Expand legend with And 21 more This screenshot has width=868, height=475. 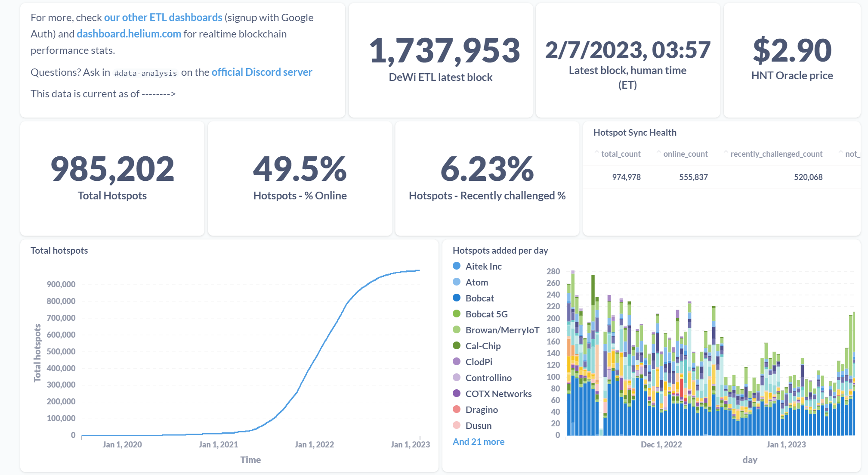[479, 441]
